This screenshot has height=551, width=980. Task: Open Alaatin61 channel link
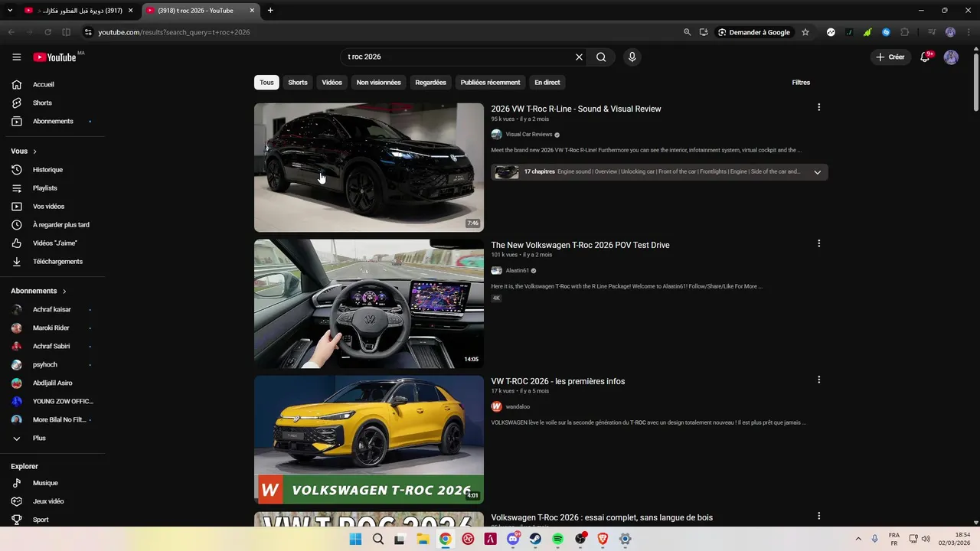[518, 271]
